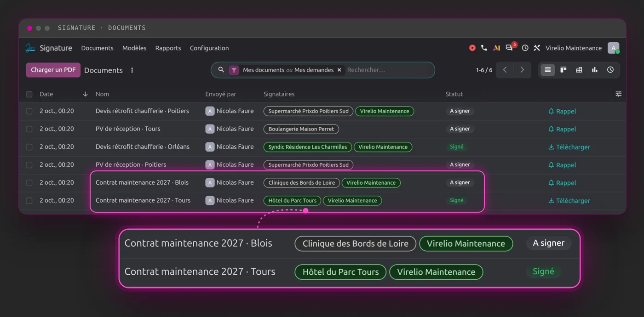
Task: Check the PV de réception · Poitiers row
Action: (x=29, y=165)
